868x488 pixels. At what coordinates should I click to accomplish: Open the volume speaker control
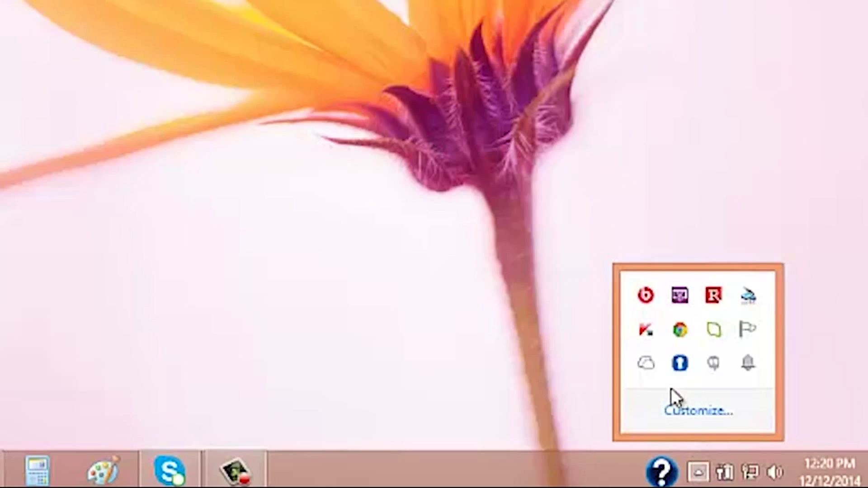(774, 472)
